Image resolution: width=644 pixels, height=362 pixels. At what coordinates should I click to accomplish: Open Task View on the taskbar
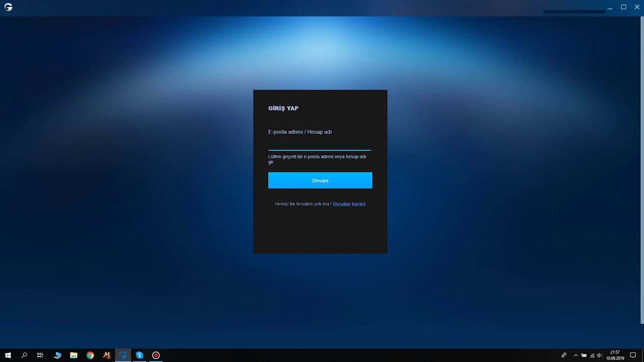point(40,355)
